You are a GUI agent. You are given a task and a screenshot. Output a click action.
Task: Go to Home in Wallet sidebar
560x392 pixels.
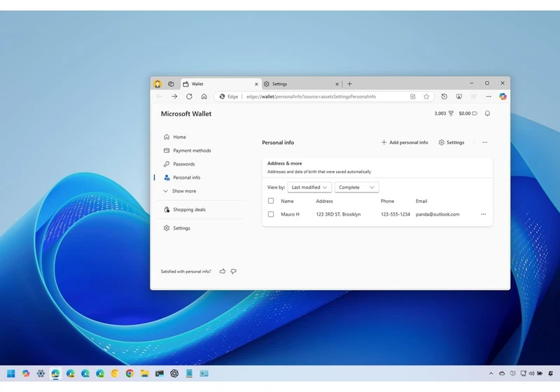tap(175, 137)
